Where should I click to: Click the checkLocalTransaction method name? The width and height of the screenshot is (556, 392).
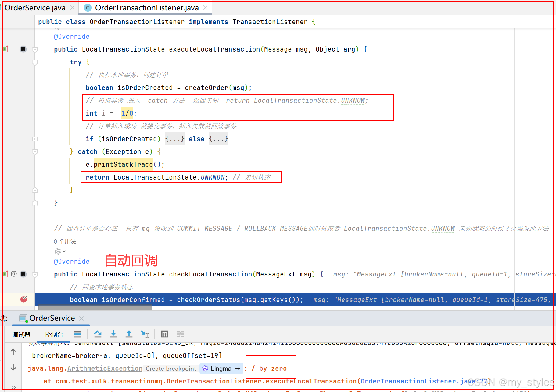click(211, 274)
